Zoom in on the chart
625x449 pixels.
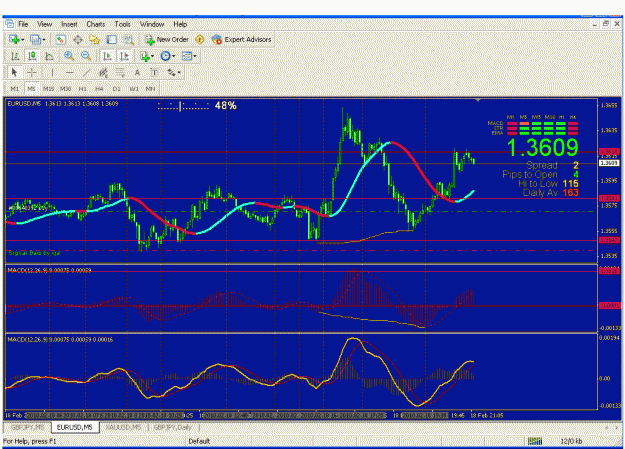click(69, 56)
